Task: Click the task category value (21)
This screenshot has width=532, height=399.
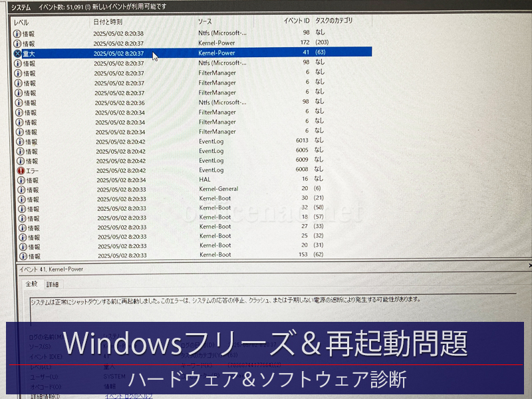Action: [319, 198]
